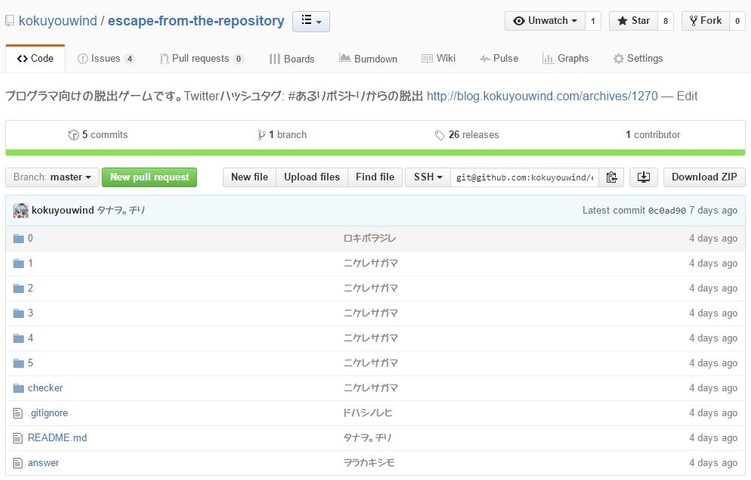Open the Boards tab
The width and height of the screenshot is (751, 480).
pos(292,58)
